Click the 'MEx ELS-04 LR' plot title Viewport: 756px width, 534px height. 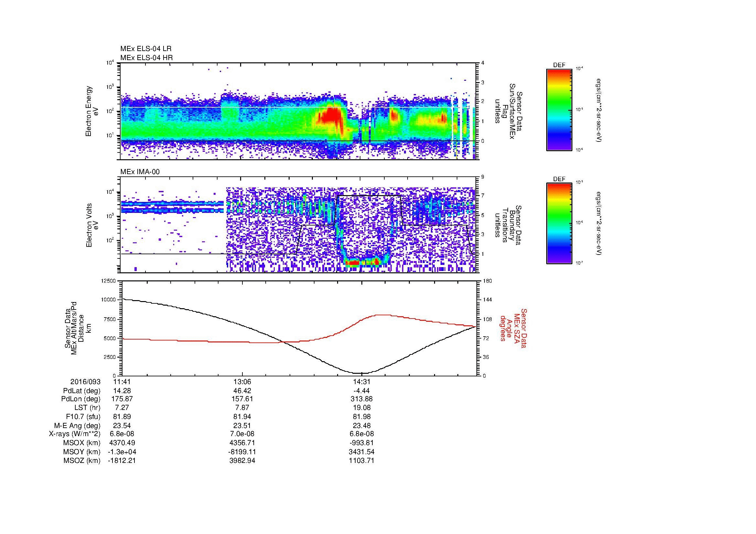[146, 49]
